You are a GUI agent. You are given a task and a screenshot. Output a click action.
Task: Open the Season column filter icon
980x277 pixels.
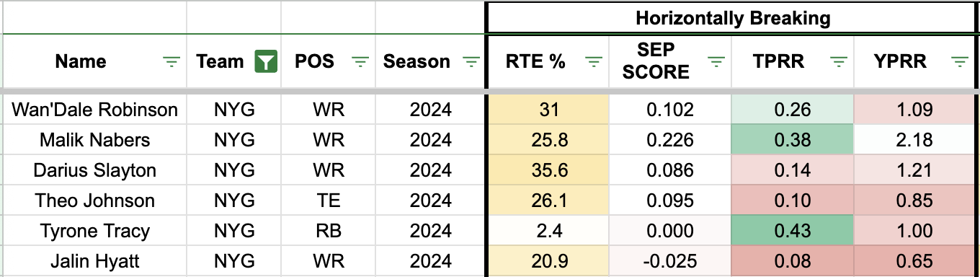[471, 62]
